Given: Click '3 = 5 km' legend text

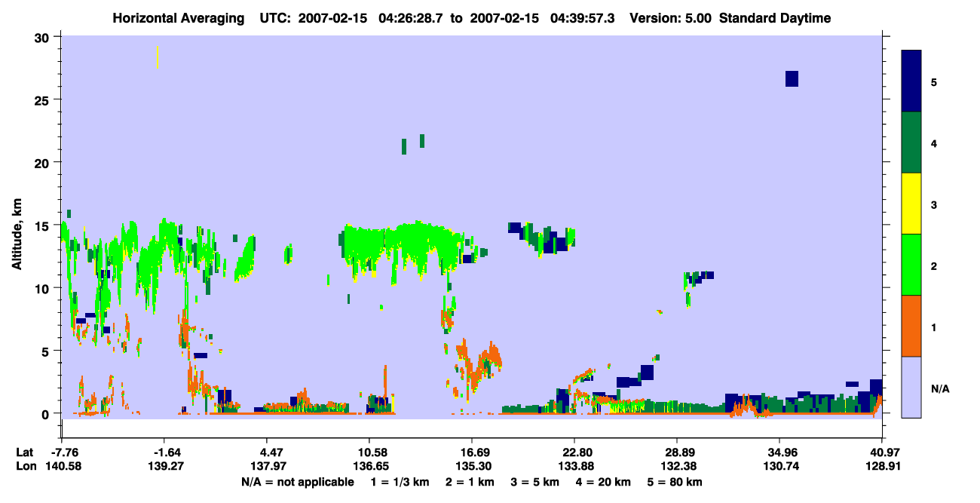Looking at the screenshot, I should click(534, 481).
